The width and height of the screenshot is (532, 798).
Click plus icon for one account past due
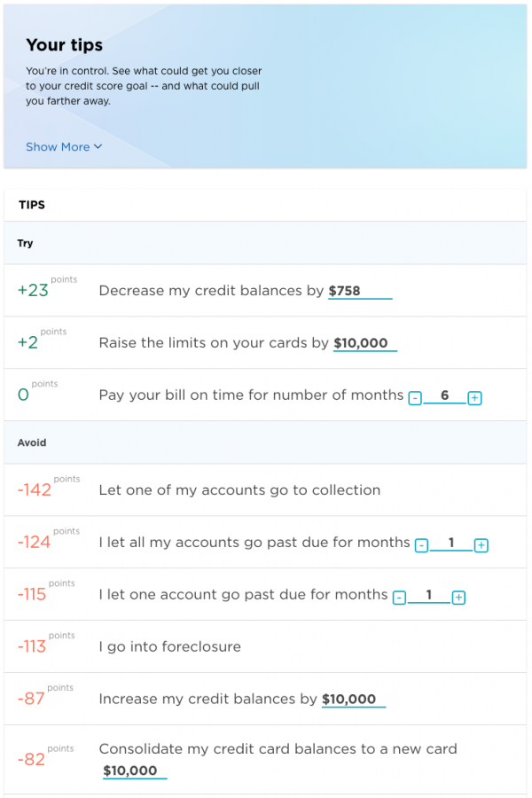pyautogui.click(x=458, y=598)
